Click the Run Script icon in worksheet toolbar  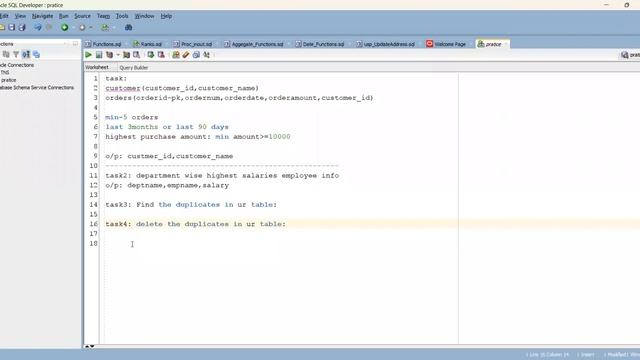tap(99, 55)
